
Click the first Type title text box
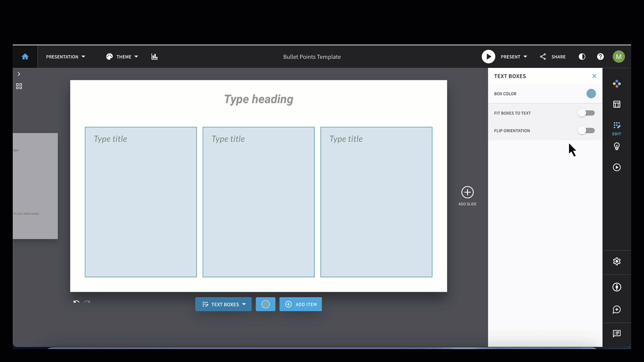pos(141,202)
